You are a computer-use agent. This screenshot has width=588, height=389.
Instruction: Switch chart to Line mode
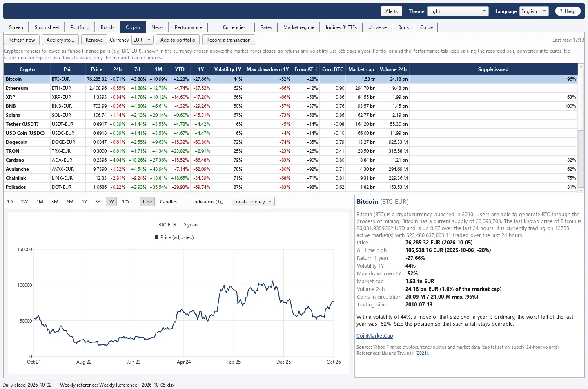coord(147,201)
